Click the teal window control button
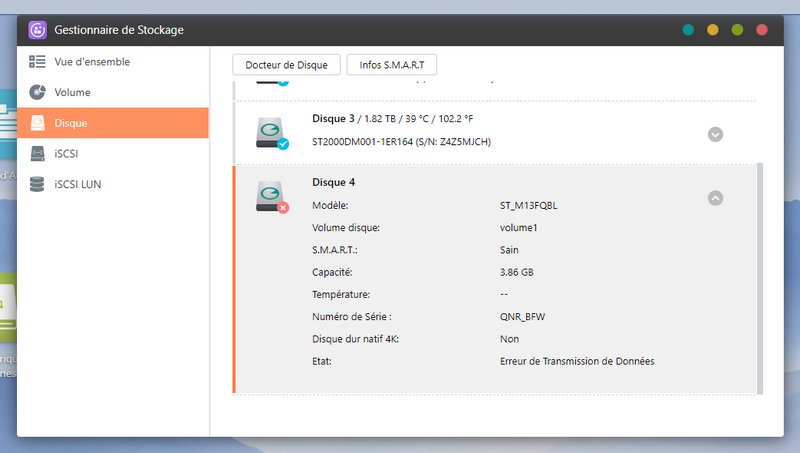Image resolution: width=800 pixels, height=453 pixels. click(688, 30)
